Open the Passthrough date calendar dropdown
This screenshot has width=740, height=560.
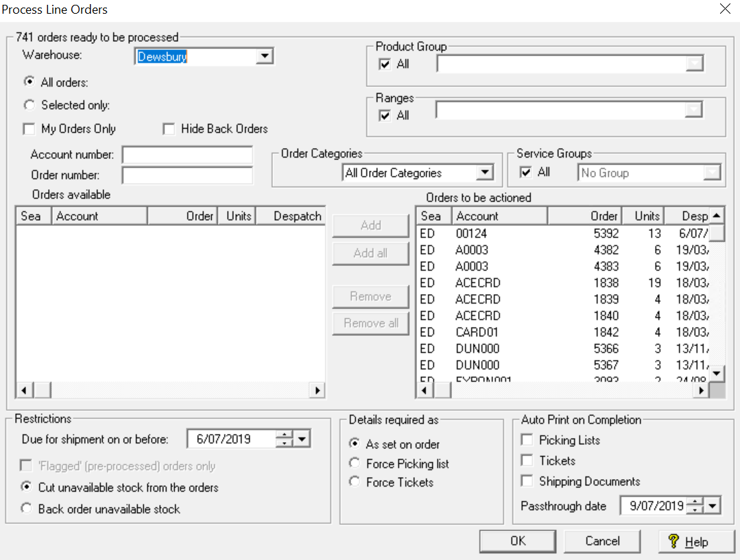(713, 506)
